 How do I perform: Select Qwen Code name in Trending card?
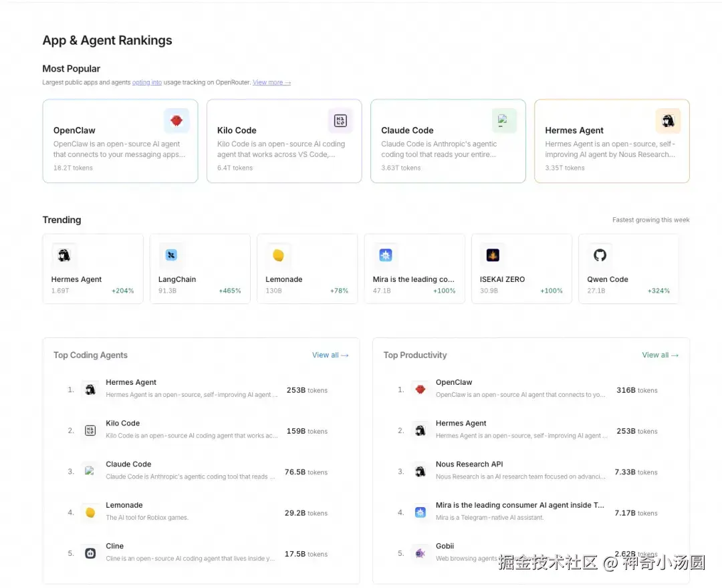[607, 279]
